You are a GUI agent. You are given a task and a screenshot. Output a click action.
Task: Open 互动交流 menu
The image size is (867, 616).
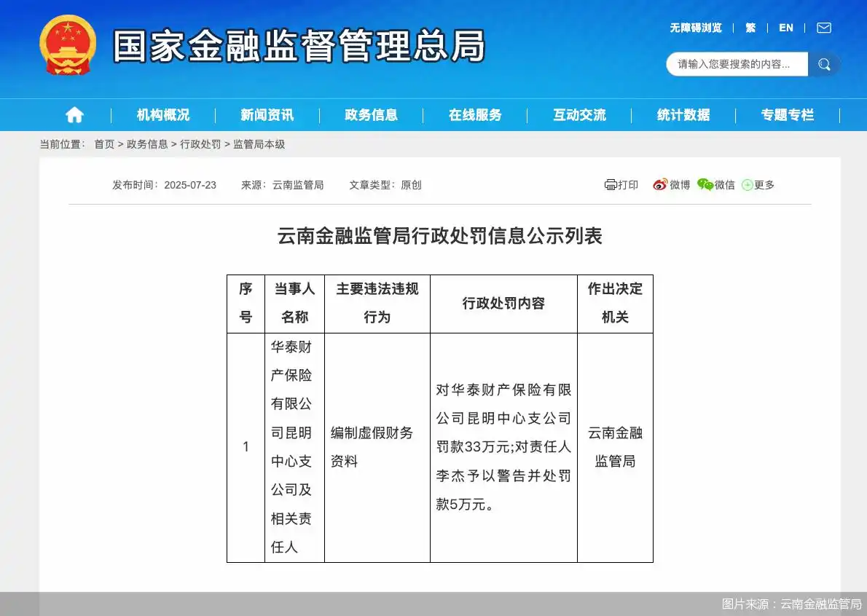point(579,115)
